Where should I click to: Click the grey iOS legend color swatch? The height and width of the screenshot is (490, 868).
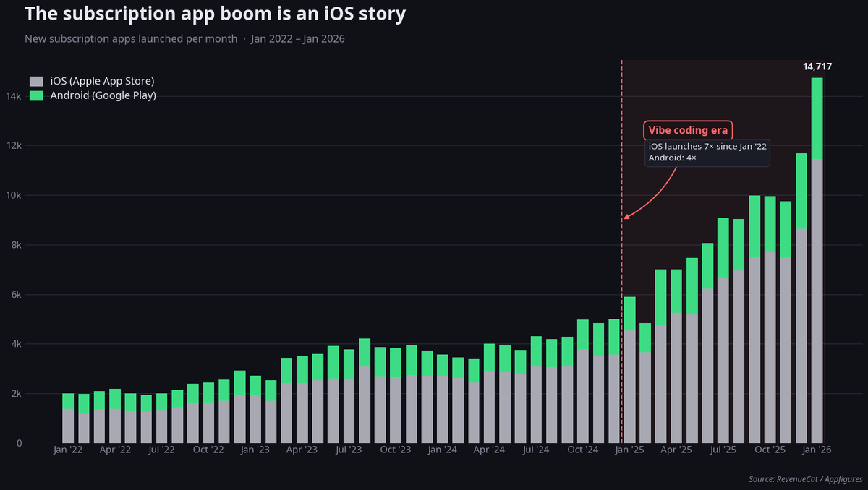[37, 81]
